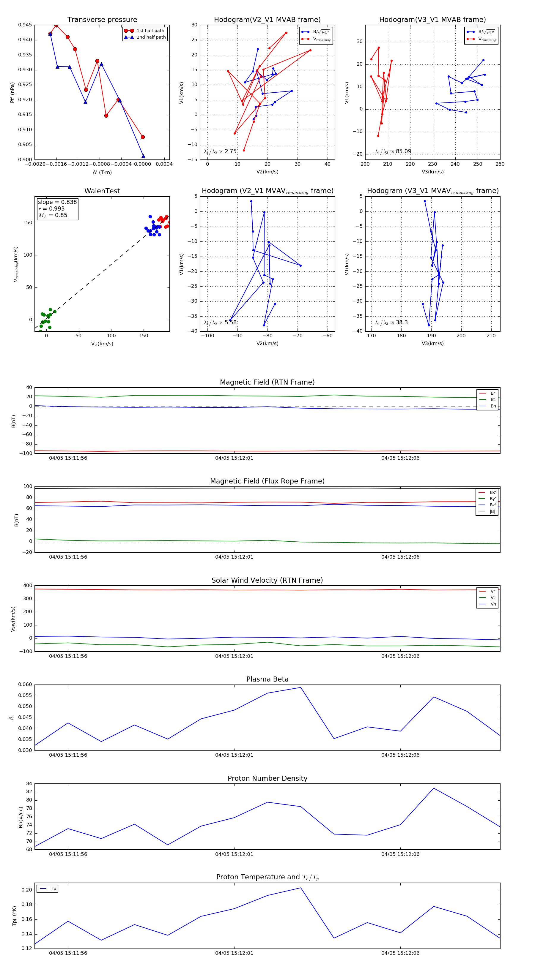535x980 pixels.
Task: Click "04/05 15:12:06" tick under Solar Wind Velocity
Action: [400, 656]
